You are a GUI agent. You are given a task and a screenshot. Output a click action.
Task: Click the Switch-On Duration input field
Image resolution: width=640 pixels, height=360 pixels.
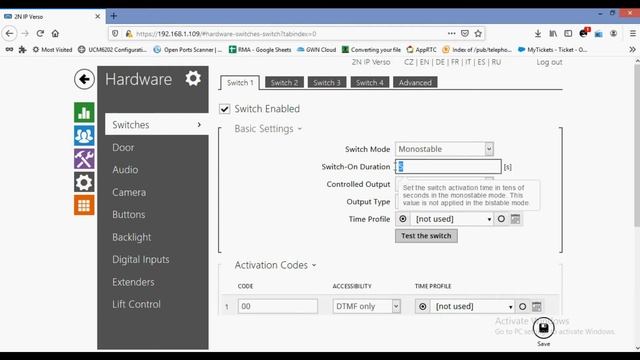(x=448, y=167)
